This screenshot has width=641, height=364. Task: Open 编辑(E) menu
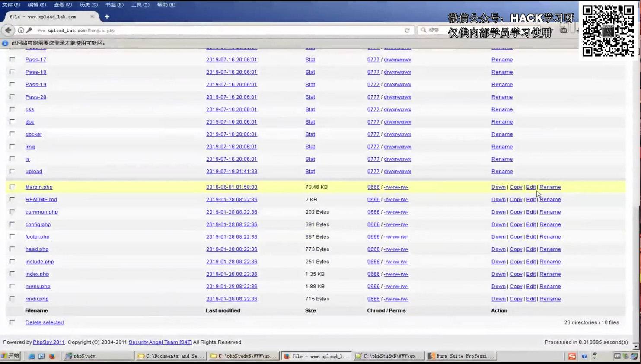tap(37, 5)
